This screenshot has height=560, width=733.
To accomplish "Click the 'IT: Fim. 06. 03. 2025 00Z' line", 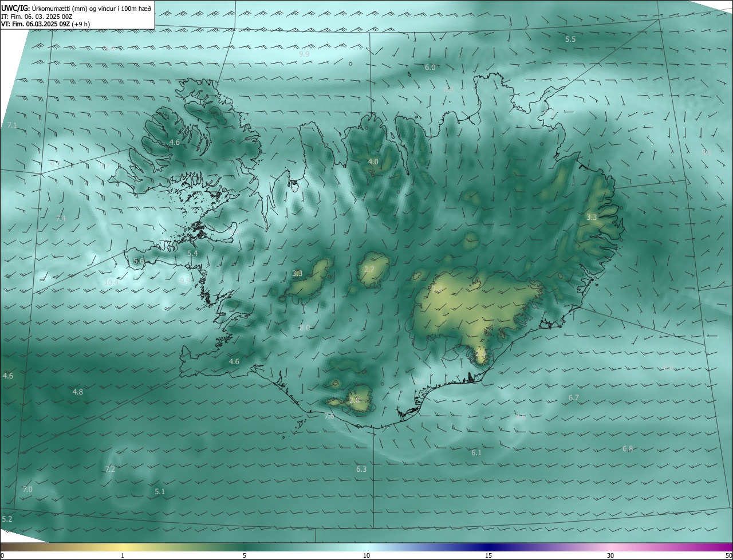I will [x=37, y=17].
